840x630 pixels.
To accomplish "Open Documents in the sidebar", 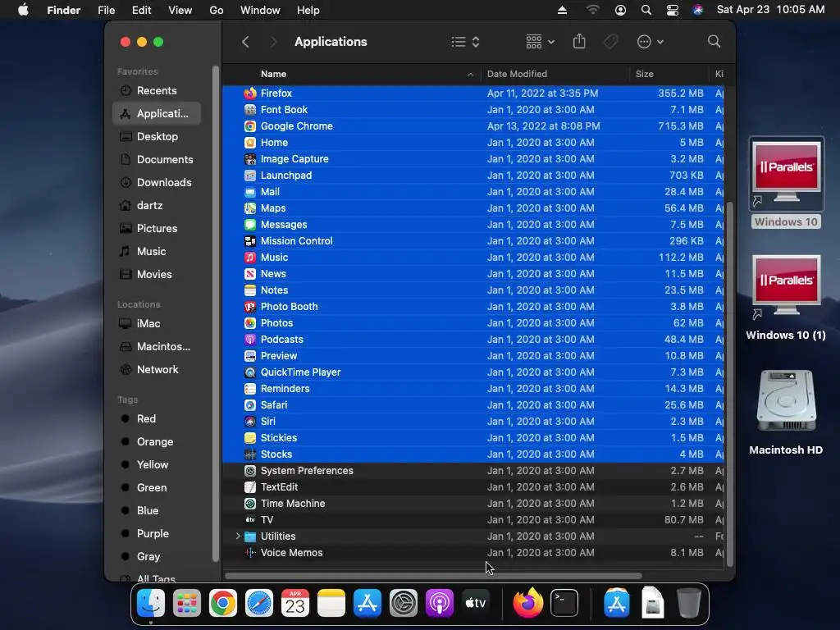I will (157, 160).
